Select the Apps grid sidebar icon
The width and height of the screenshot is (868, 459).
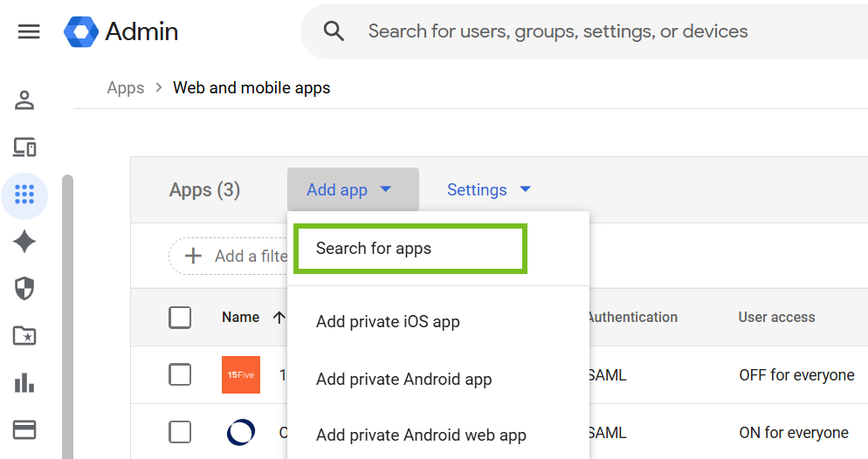click(24, 195)
